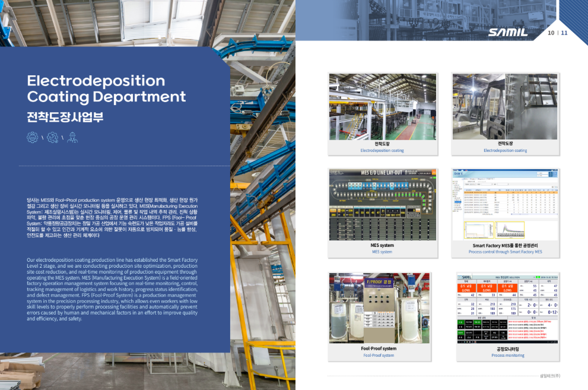Select page number 11 in the header
The image size is (588, 390).
(x=564, y=33)
